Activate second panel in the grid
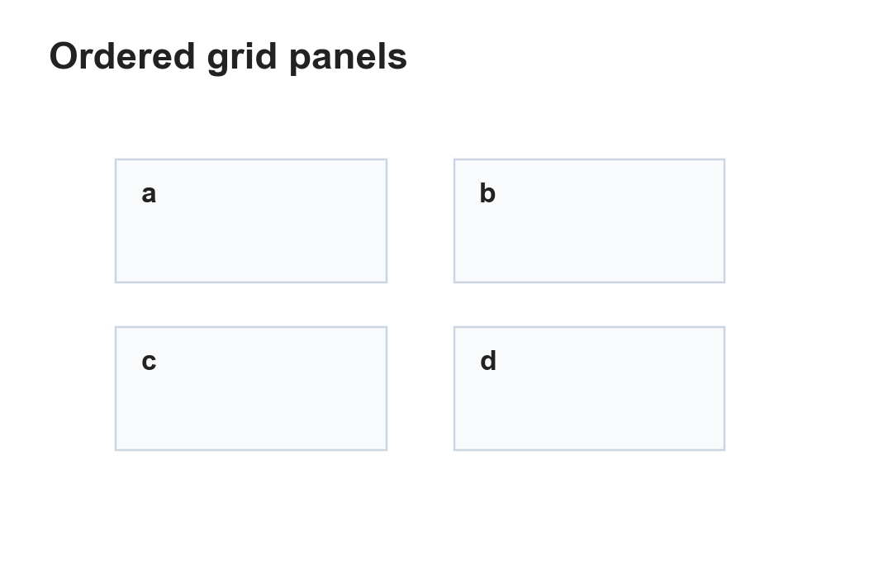The image size is (874, 588). click(x=589, y=220)
